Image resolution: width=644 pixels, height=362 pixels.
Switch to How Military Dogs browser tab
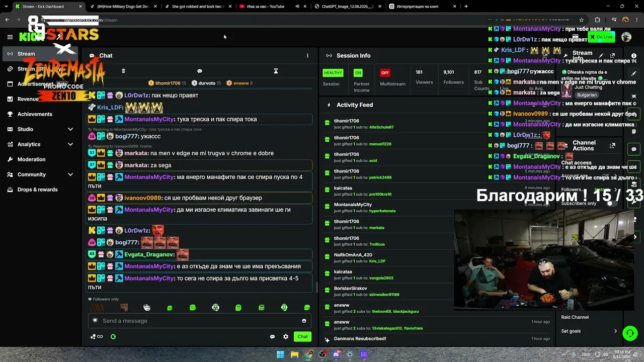click(124, 7)
